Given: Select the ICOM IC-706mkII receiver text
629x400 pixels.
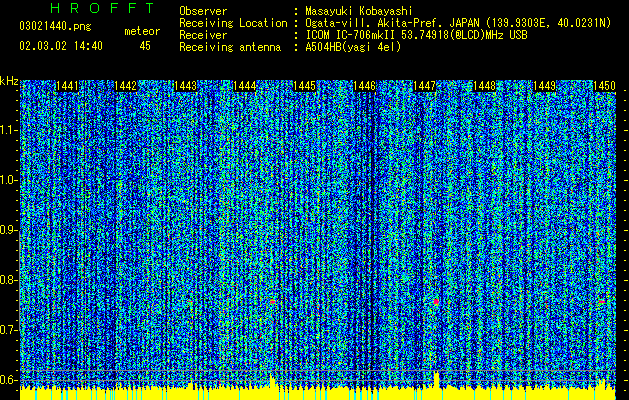Looking at the screenshot, I should [x=416, y=36].
